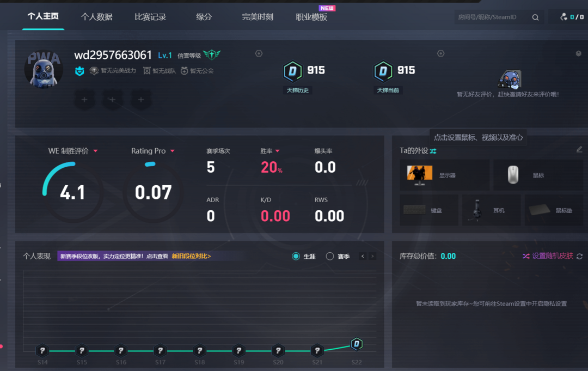Click 设置随机皮肤 button
The height and width of the screenshot is (371, 588).
[552, 256]
